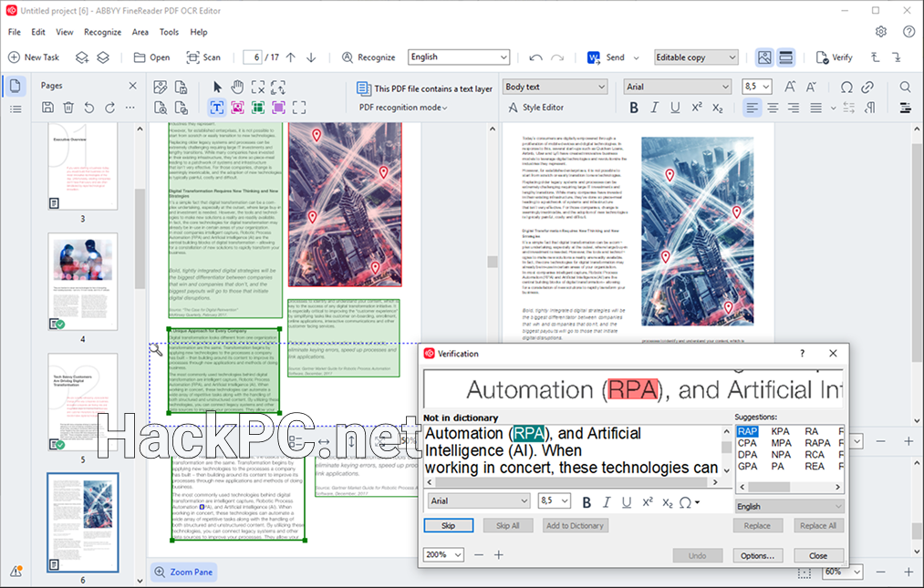Screen dimensions: 924x588
Task: Show page thumbnails view in sidebar
Action: pyautogui.click(x=16, y=86)
